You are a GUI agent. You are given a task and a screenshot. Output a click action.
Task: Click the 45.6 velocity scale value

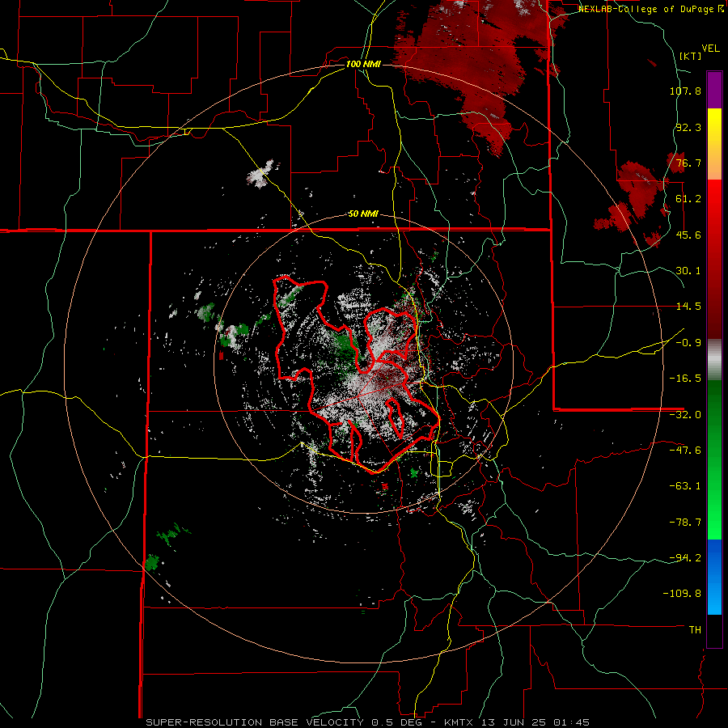point(688,235)
